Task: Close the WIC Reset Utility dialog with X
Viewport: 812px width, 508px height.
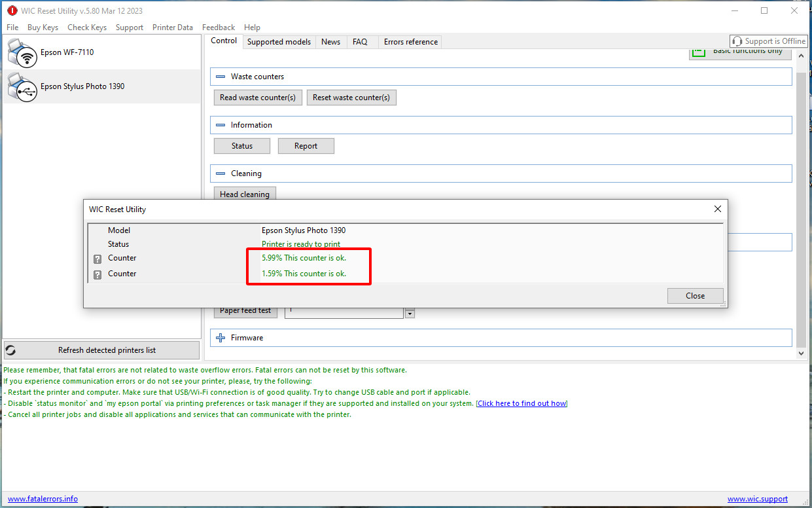Action: (718, 209)
